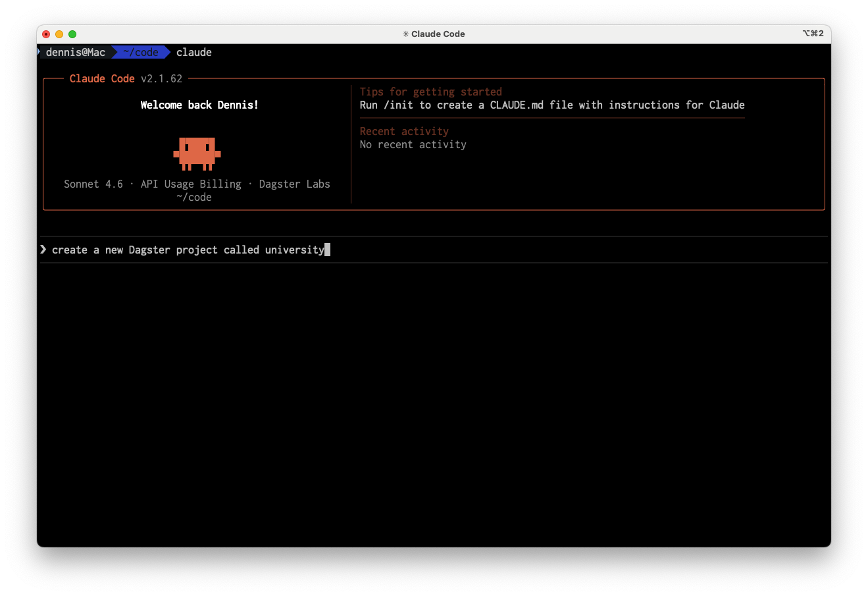Click the 'Tips for getting started' heading
The width and height of the screenshot is (868, 596).
pos(430,92)
